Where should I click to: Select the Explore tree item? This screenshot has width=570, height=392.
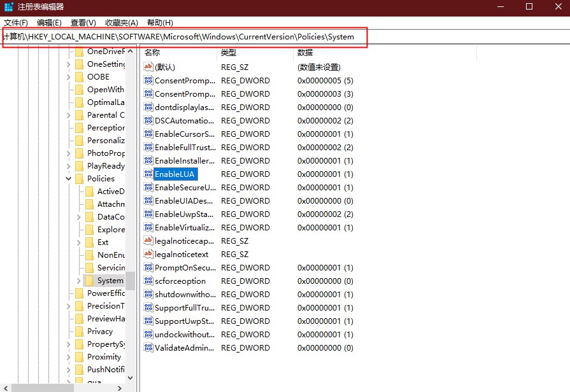pos(111,230)
